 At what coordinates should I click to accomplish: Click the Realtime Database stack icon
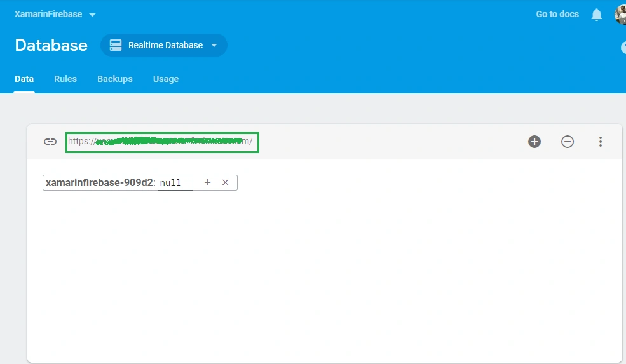(116, 45)
